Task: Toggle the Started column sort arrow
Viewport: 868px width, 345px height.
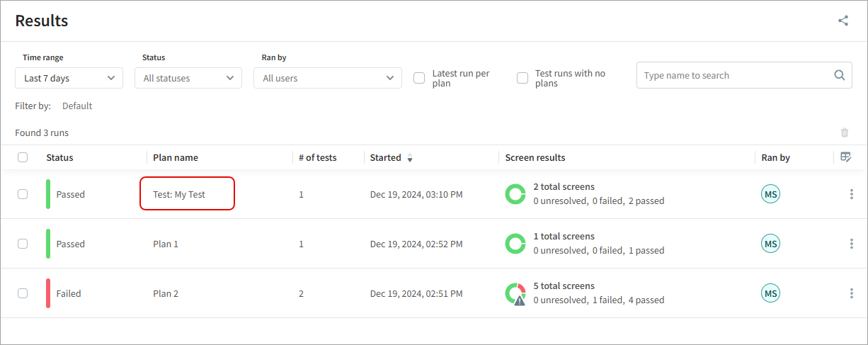Action: click(x=410, y=158)
